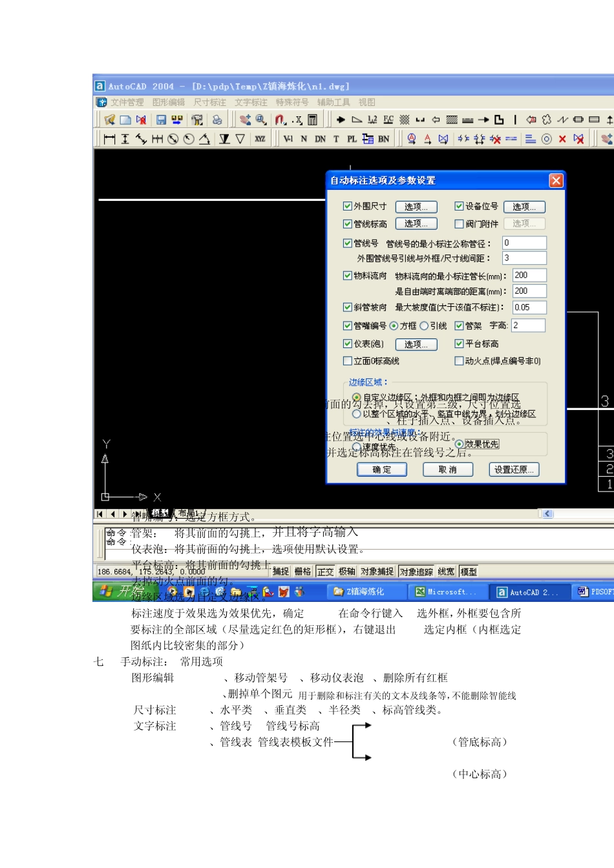This screenshot has width=614, height=868.
Task: Enable the 动火点 checkbox
Action: coord(459,360)
